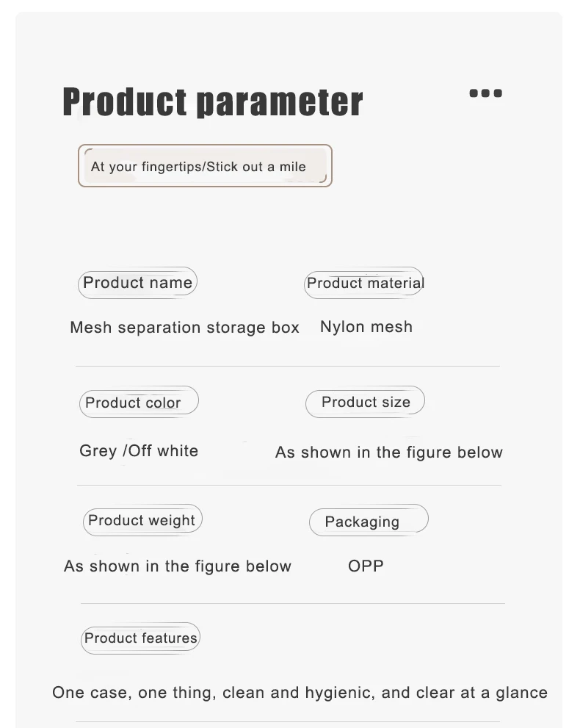Click the three-dot more options icon
This screenshot has width=580, height=728.
[x=485, y=93]
